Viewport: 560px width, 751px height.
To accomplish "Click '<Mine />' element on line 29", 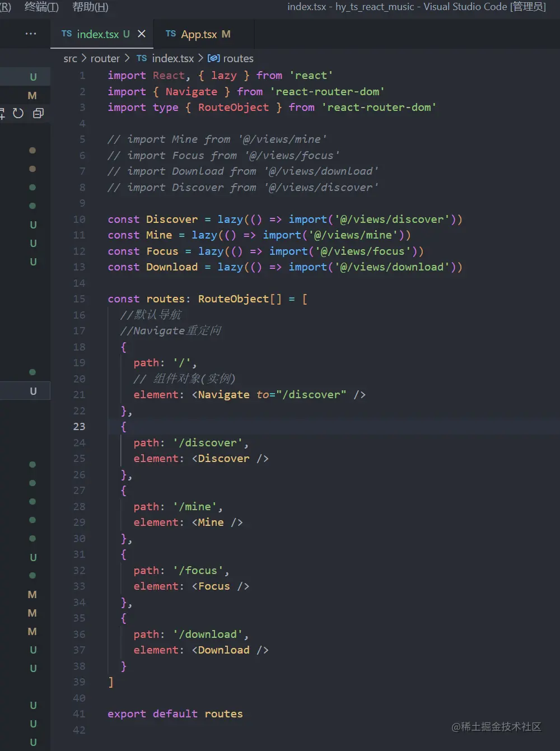I will pyautogui.click(x=217, y=523).
